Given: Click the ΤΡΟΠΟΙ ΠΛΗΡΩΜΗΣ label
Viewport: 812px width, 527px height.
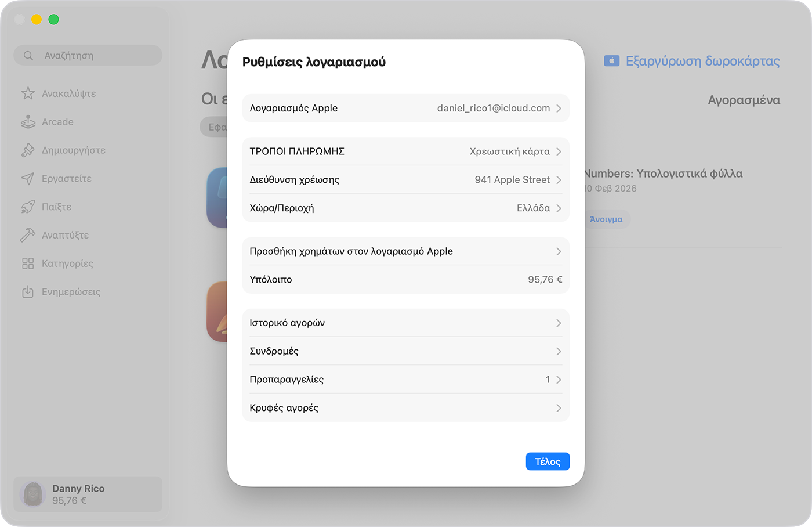Looking at the screenshot, I should pyautogui.click(x=297, y=151).
